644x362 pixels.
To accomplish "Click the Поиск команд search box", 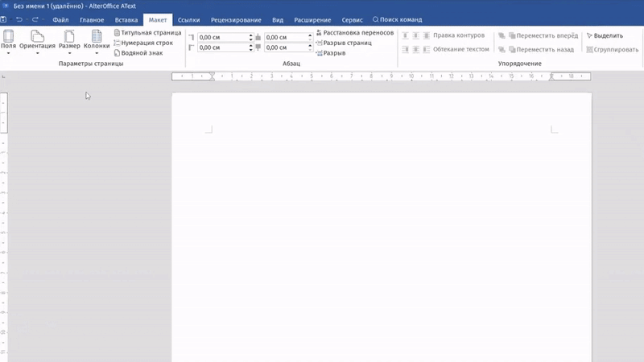I will (398, 19).
